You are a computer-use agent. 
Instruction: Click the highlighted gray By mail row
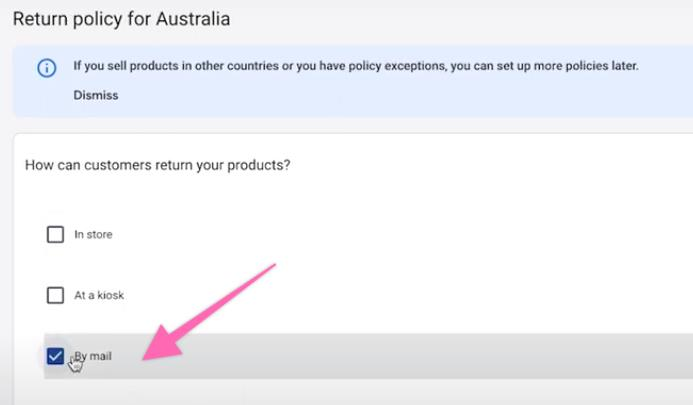tap(400, 356)
